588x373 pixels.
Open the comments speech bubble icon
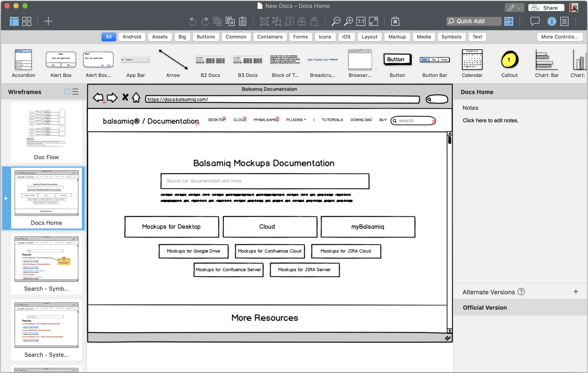(x=535, y=21)
